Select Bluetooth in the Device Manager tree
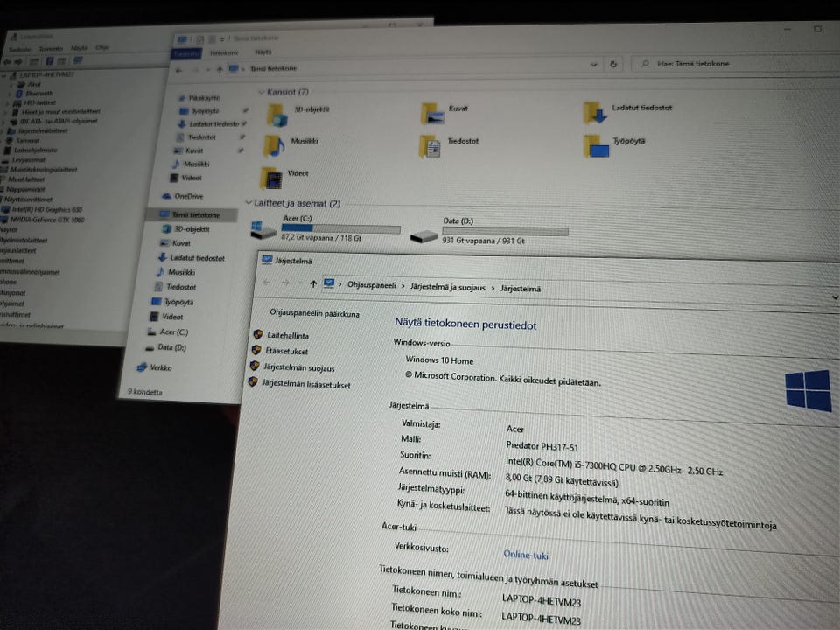This screenshot has height=630, width=840. pos(35,94)
